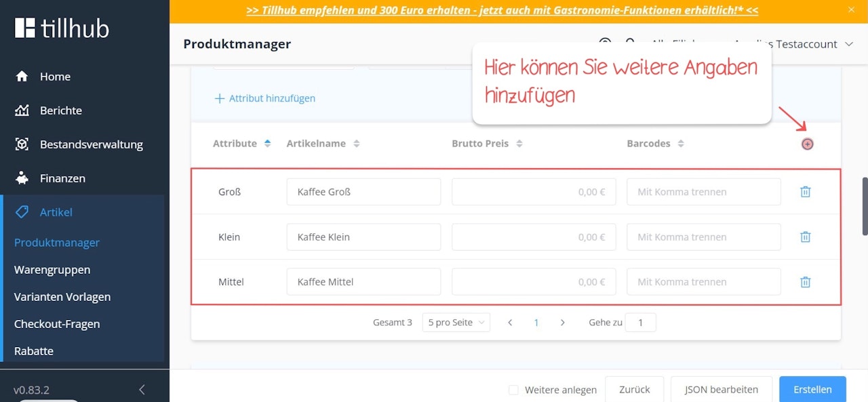Open Home from the sidebar house icon

point(22,77)
